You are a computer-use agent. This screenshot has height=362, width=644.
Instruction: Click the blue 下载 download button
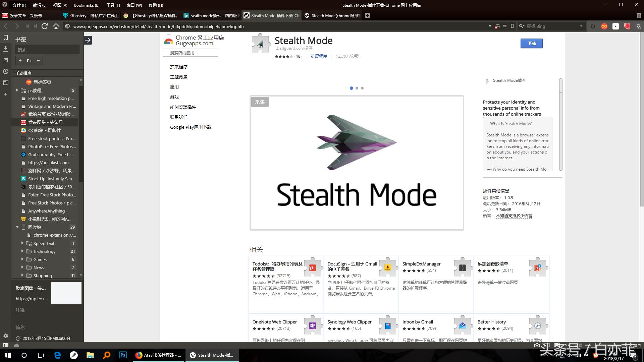click(531, 43)
